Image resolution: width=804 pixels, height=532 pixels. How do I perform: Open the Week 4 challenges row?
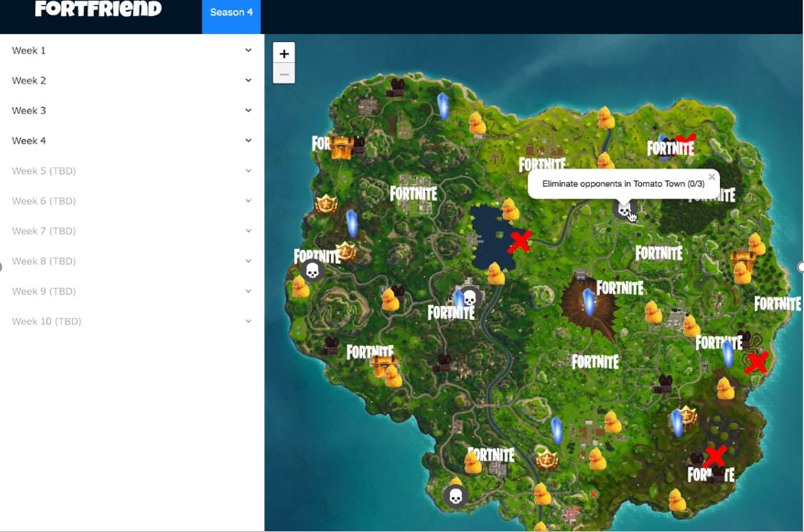pyautogui.click(x=132, y=140)
